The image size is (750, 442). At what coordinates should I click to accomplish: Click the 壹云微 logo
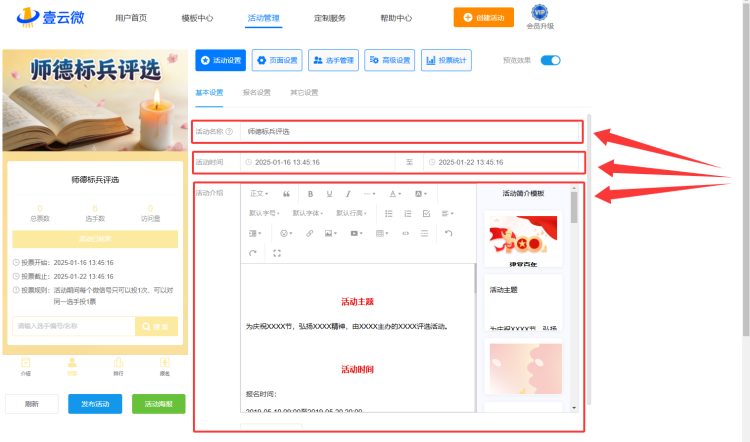tap(50, 17)
